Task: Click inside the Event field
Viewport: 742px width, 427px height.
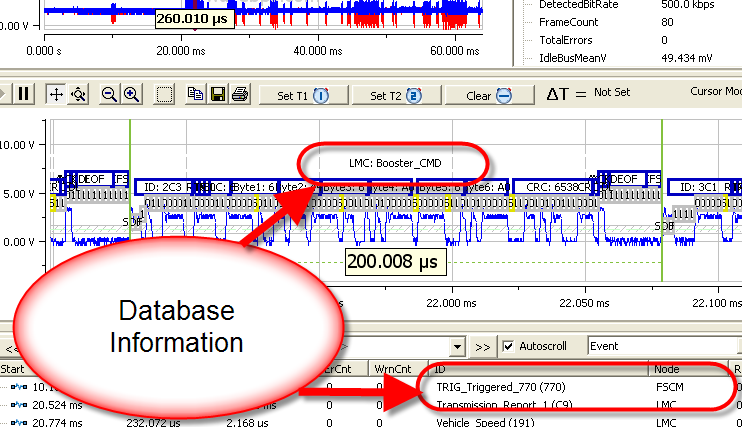Action: pyautogui.click(x=662, y=346)
